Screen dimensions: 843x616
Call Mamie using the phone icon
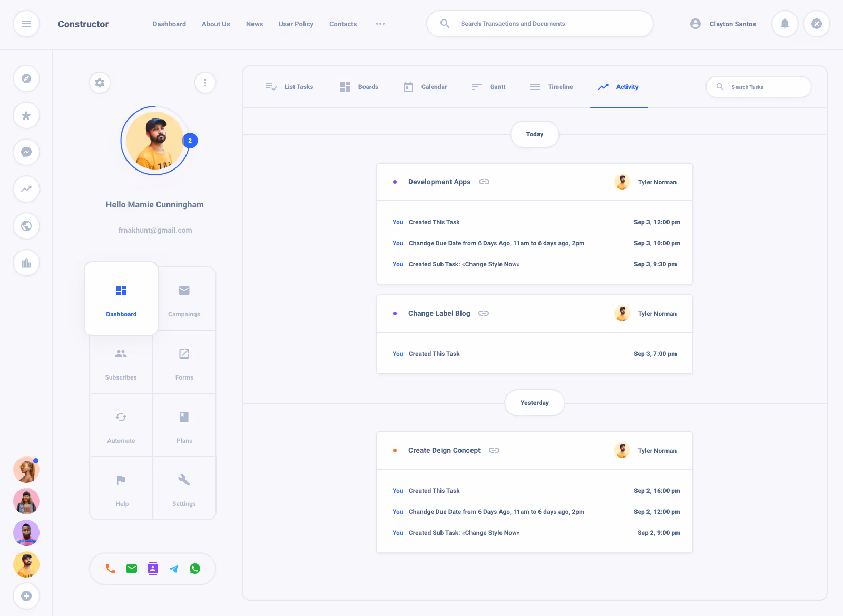pos(110,569)
